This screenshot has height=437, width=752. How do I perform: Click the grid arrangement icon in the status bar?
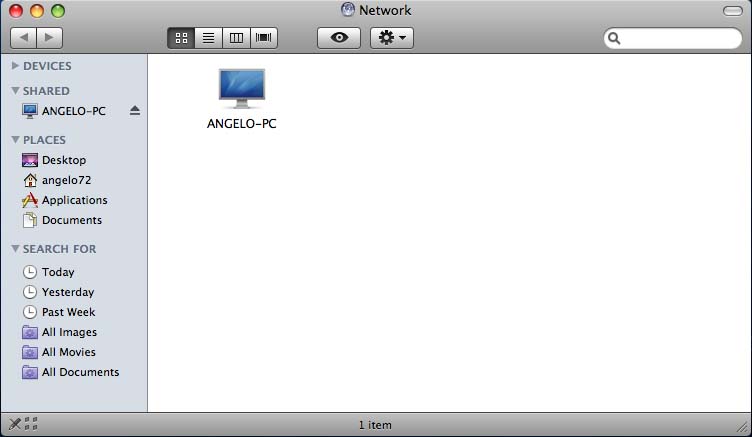pyautogui.click(x=31, y=424)
